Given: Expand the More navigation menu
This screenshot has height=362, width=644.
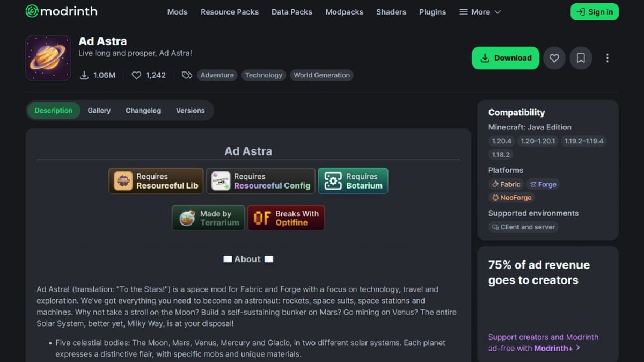Looking at the screenshot, I should coord(479,11).
